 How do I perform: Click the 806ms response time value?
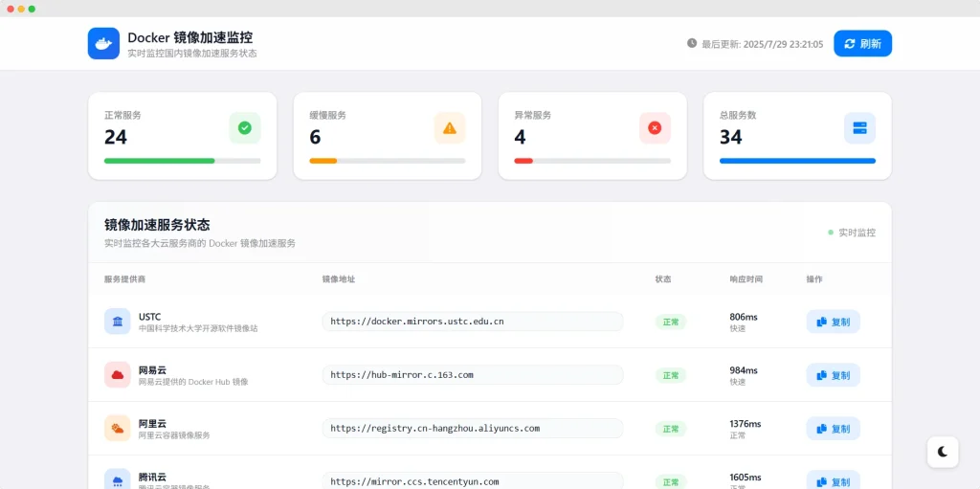[743, 317]
